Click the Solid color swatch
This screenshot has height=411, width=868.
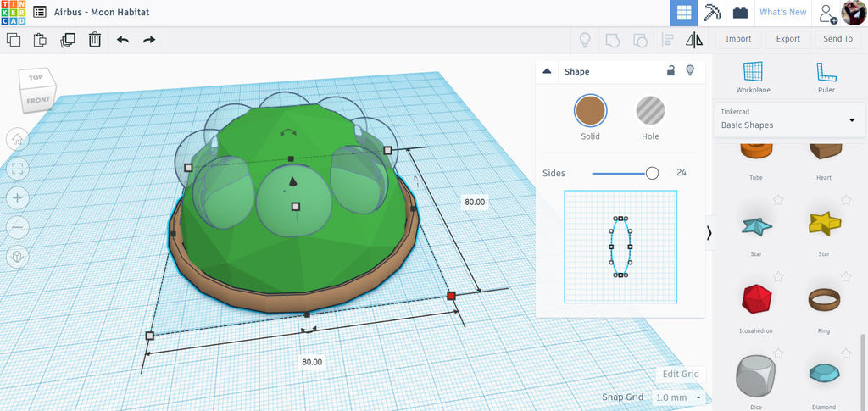click(x=590, y=111)
